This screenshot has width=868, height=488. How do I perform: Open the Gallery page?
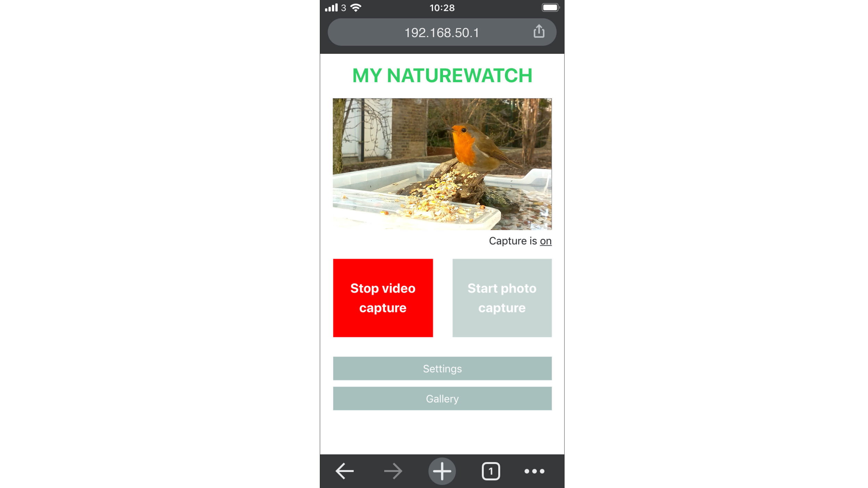442,398
